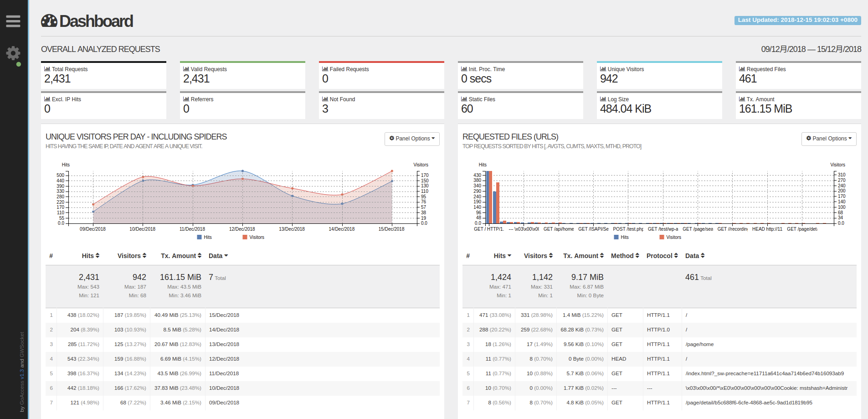
Task: Click the chart icon next to Static Files
Action: click(x=463, y=98)
